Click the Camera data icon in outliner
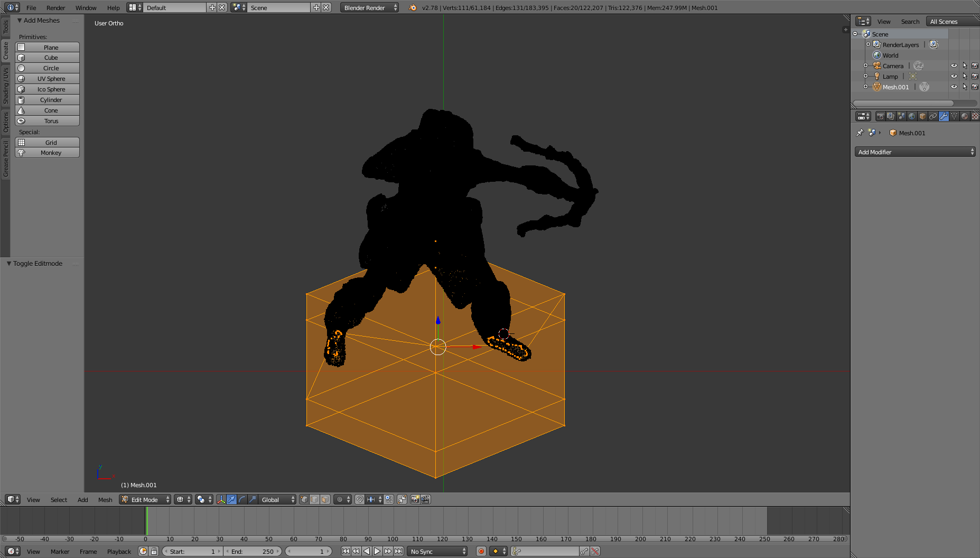 point(919,66)
